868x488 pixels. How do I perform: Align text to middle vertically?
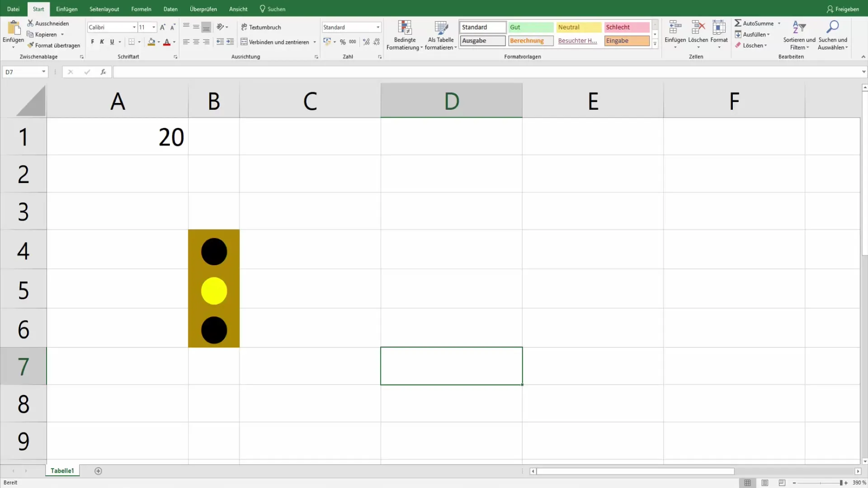tap(196, 27)
